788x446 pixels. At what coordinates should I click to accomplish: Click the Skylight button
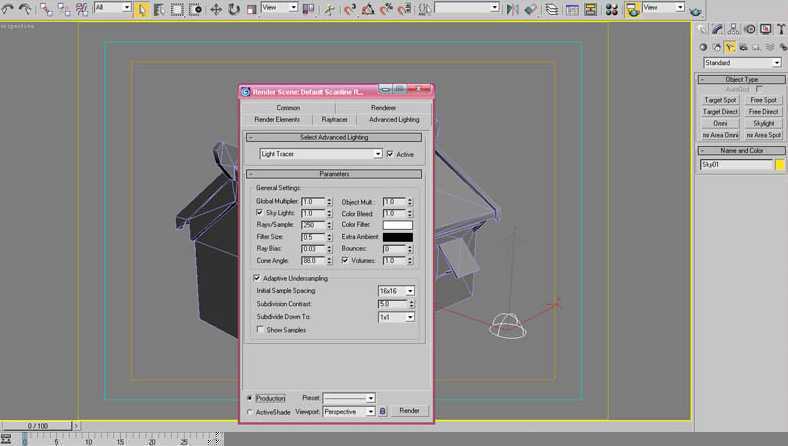tap(763, 123)
